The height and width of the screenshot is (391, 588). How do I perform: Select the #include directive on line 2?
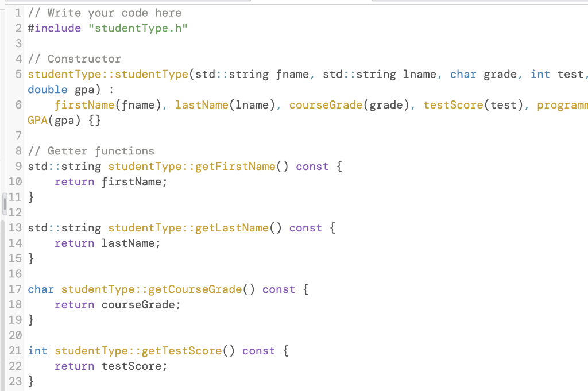tap(54, 28)
